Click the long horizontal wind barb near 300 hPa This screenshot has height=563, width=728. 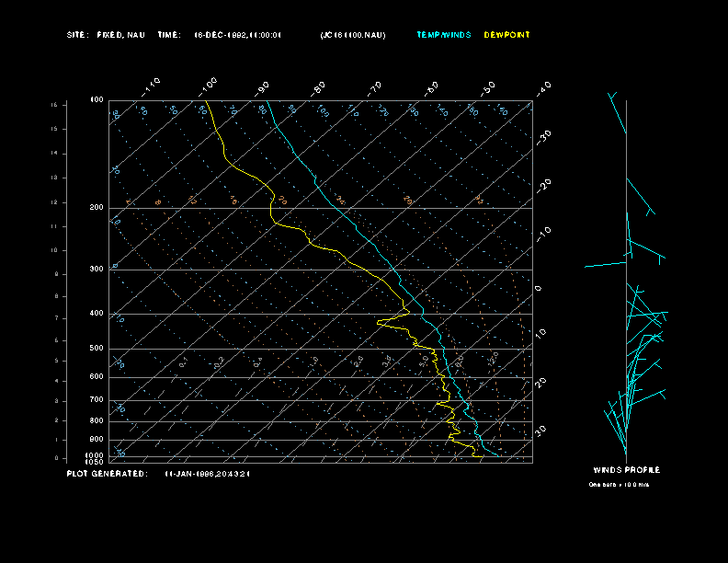tap(605, 265)
